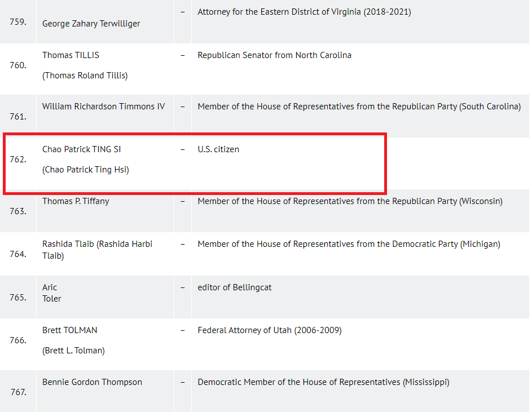Select 'Republican Senator from North Carolina'
Screen dimensions: 532x412
click(x=275, y=55)
